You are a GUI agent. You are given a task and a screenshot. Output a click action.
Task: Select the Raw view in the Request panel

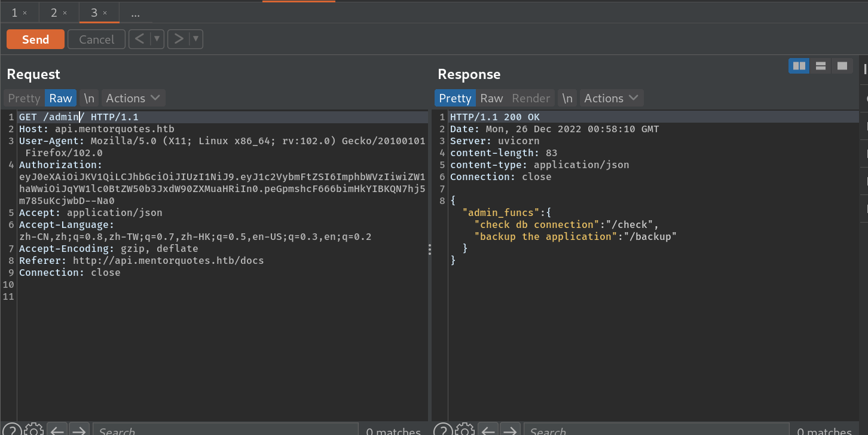(x=60, y=98)
